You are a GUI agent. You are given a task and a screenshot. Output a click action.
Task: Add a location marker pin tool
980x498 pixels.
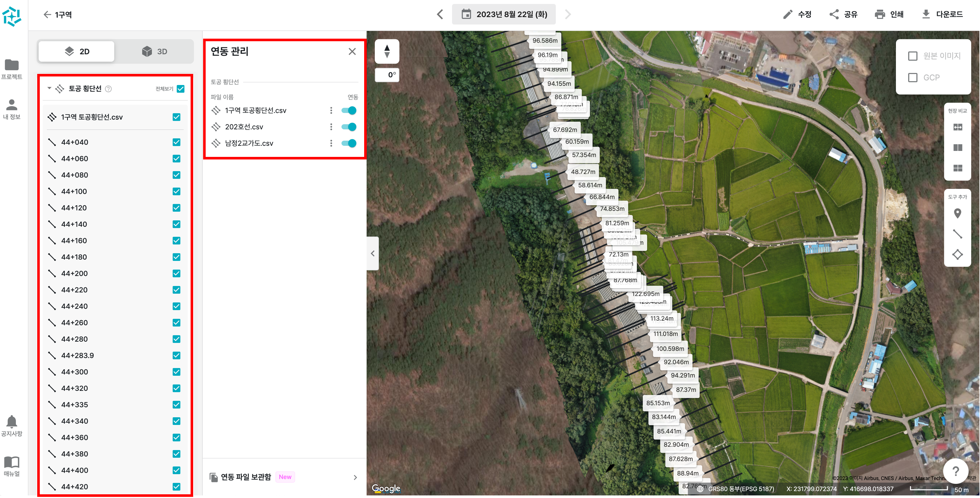tap(957, 213)
